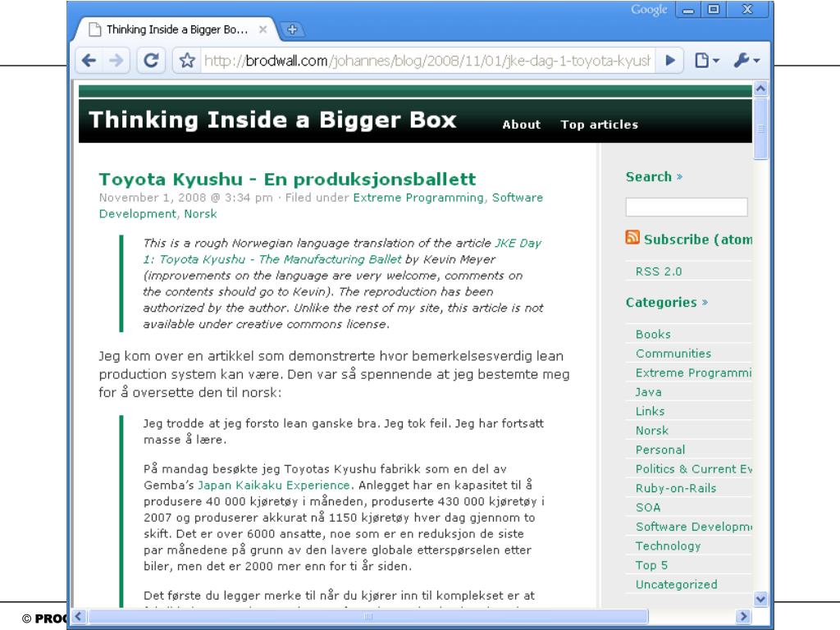The height and width of the screenshot is (630, 840).
Task: Open the Page menu dropdown icon
Action: 706,61
